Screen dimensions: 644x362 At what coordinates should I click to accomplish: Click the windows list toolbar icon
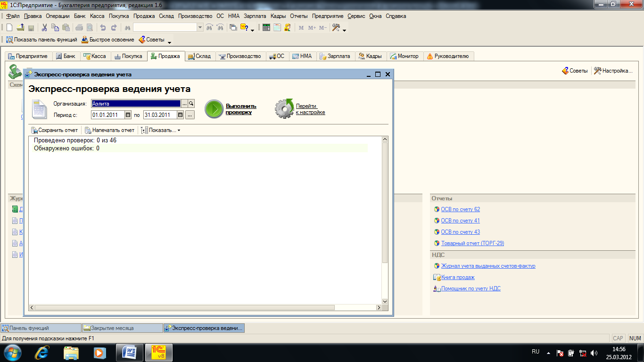(x=233, y=28)
